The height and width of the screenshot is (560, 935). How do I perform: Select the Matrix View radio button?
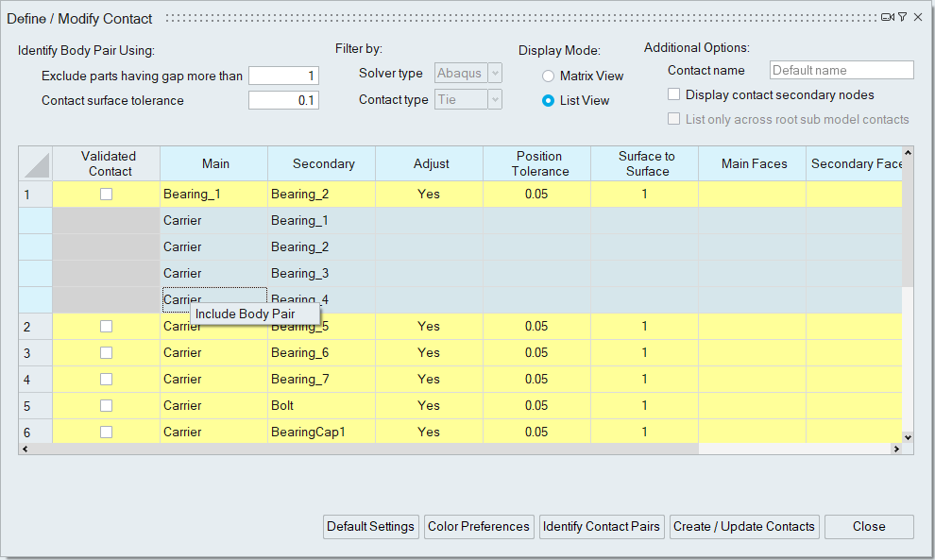[x=549, y=76]
